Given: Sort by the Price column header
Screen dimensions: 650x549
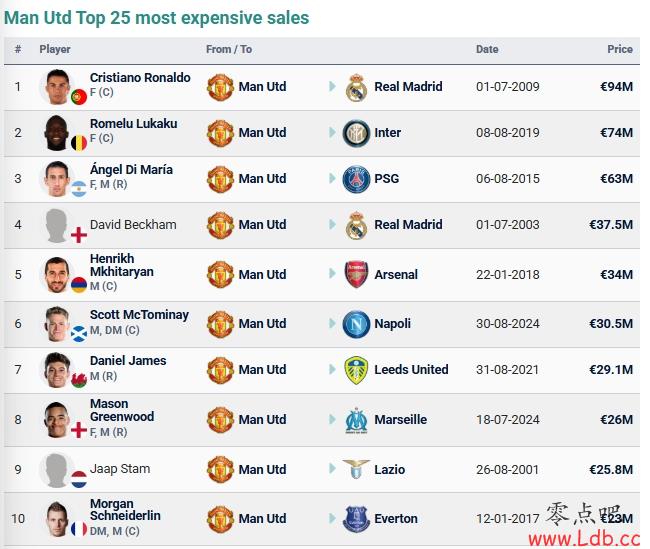Looking at the screenshot, I should pos(620,49).
